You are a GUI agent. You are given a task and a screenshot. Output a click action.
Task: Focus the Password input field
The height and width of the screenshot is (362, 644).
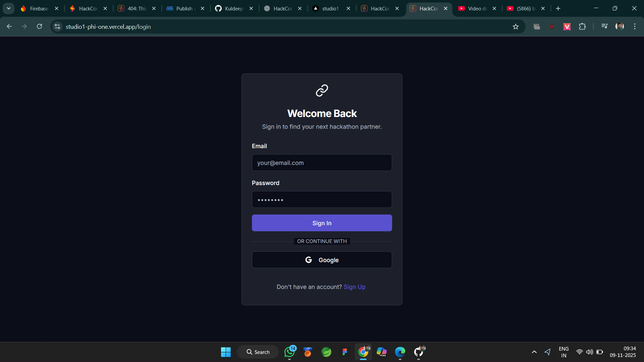tap(322, 199)
